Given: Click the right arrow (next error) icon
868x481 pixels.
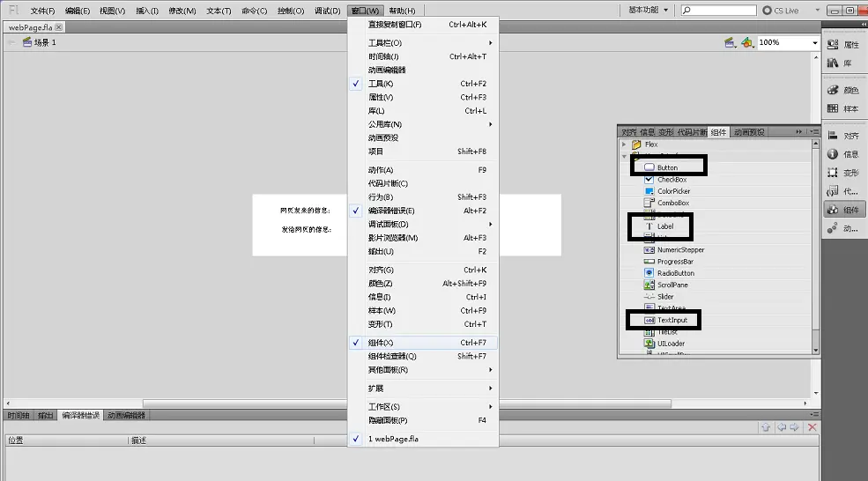Looking at the screenshot, I should (x=795, y=427).
